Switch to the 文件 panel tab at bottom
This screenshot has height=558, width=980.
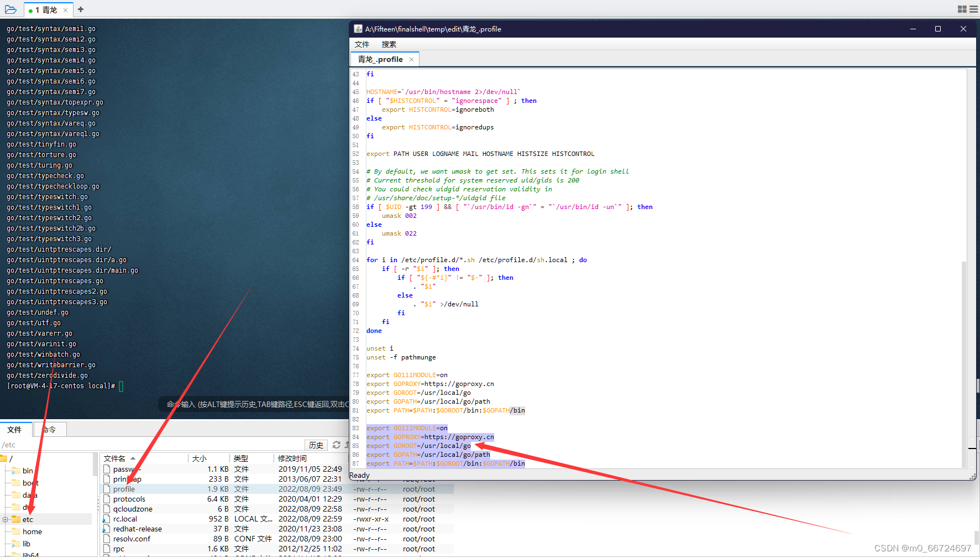15,430
